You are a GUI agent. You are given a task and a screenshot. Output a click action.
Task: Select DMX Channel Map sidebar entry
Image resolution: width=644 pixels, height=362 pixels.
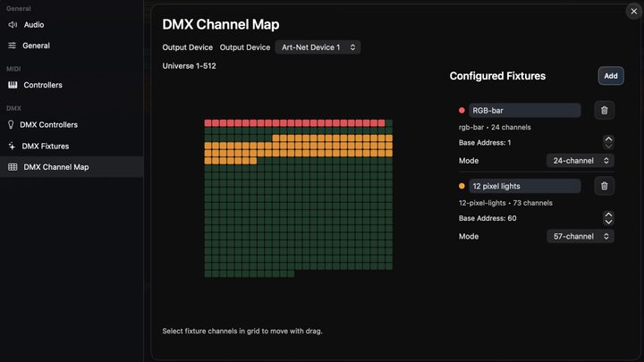(x=72, y=167)
